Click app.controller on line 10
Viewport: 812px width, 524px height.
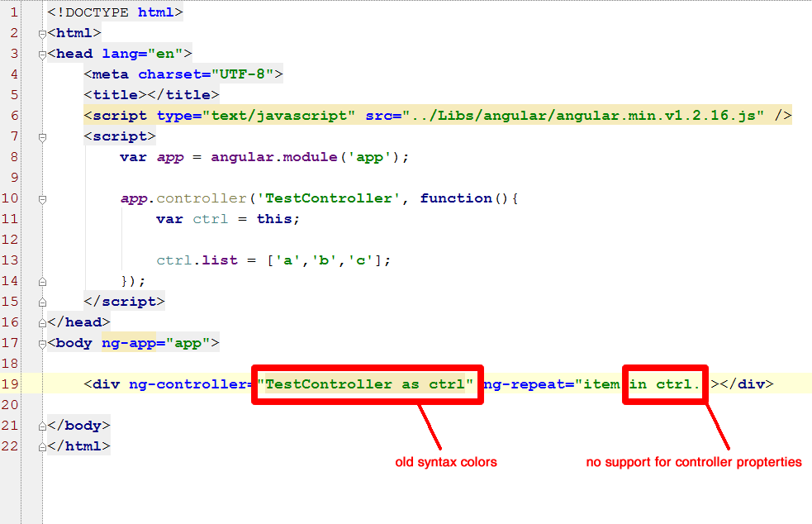coord(183,198)
